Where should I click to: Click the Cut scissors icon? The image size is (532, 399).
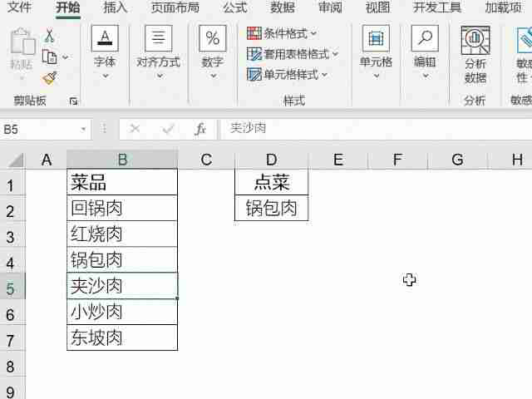coord(50,36)
